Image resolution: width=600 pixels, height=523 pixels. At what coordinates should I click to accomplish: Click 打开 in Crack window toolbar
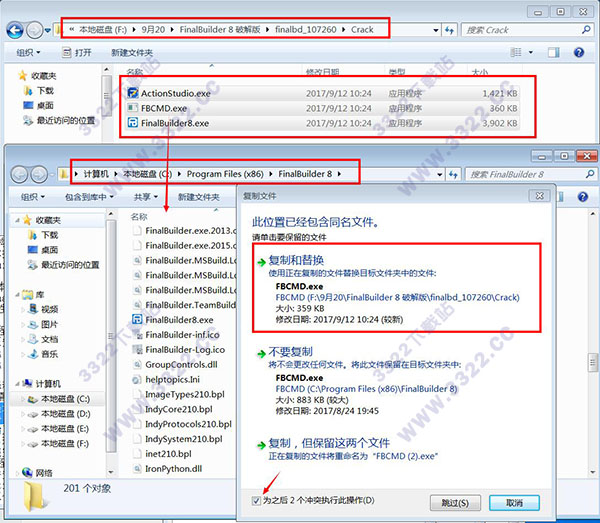coord(77,52)
